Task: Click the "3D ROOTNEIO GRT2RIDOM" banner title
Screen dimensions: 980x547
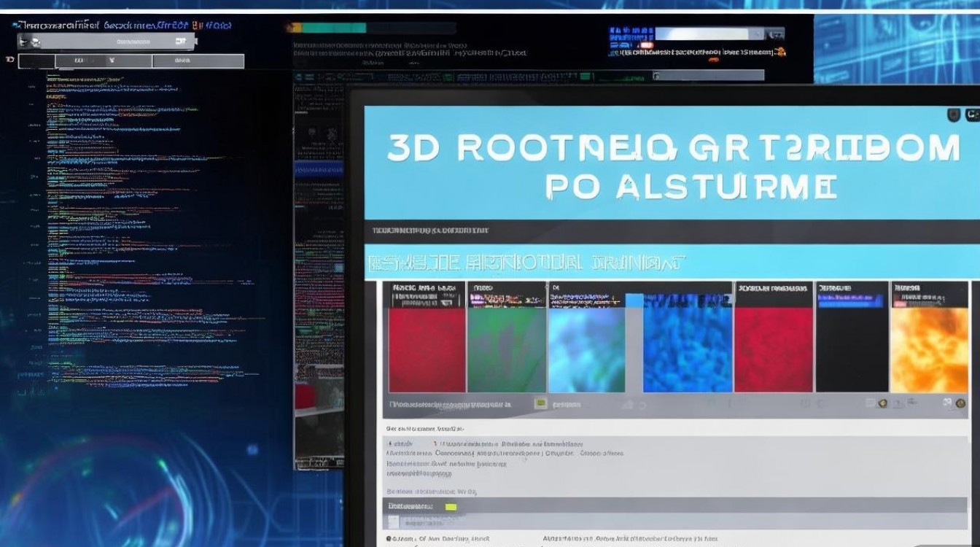Action: coord(674,147)
